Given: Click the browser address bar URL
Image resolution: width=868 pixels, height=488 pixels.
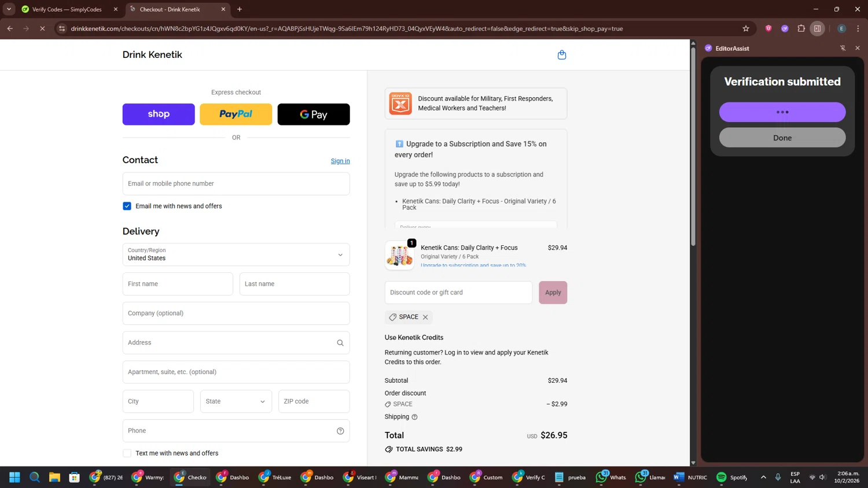Looking at the screenshot, I should tap(347, 28).
